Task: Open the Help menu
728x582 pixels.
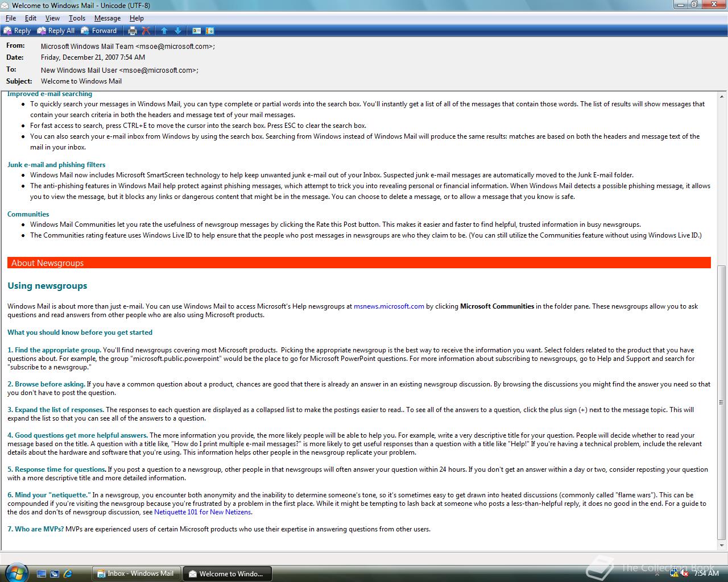Action: (136, 18)
